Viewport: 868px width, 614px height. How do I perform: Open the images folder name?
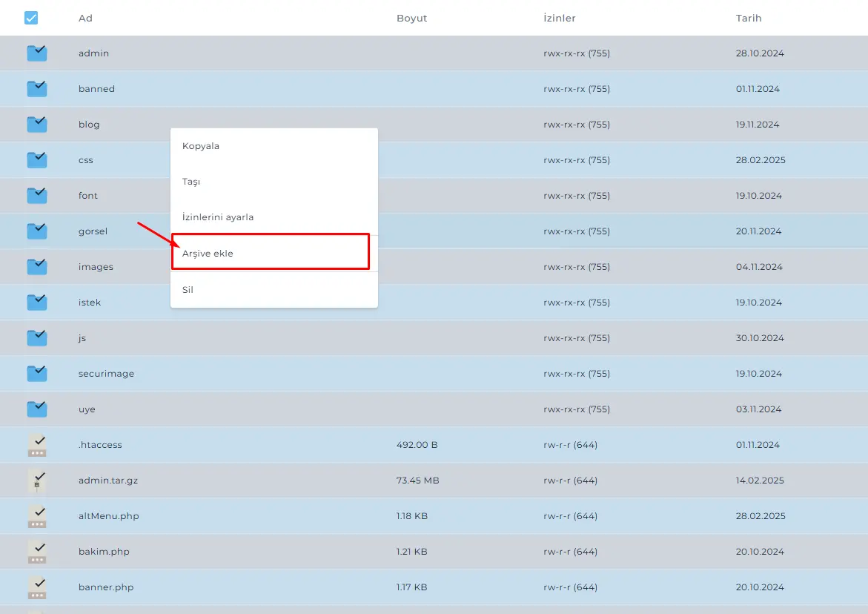95,266
